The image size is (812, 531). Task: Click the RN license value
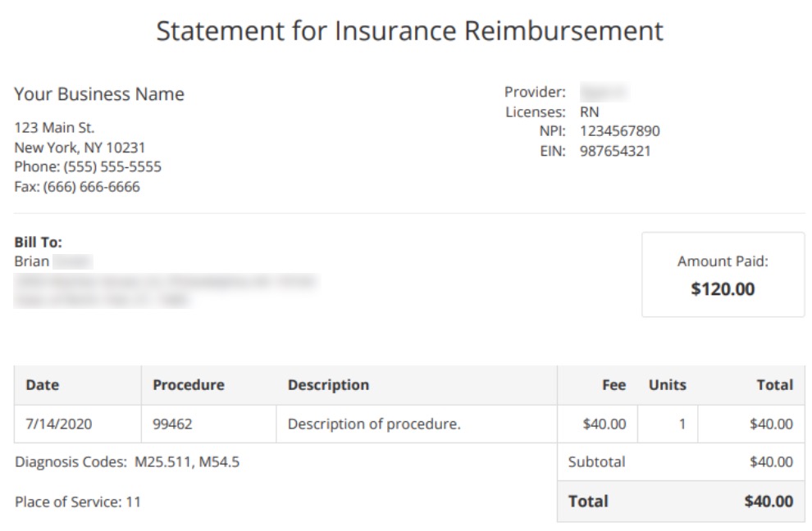[x=590, y=111]
